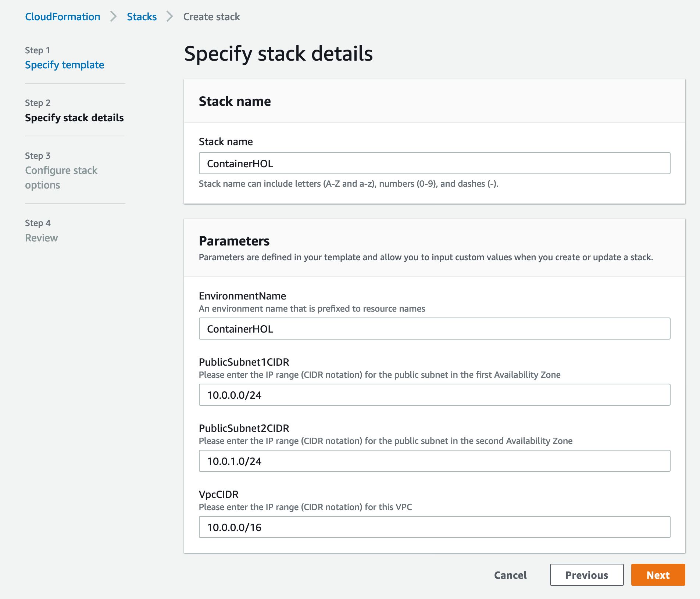Screen dimensions: 700x599
Task: Click the Step 1 label text
Action: click(x=37, y=50)
